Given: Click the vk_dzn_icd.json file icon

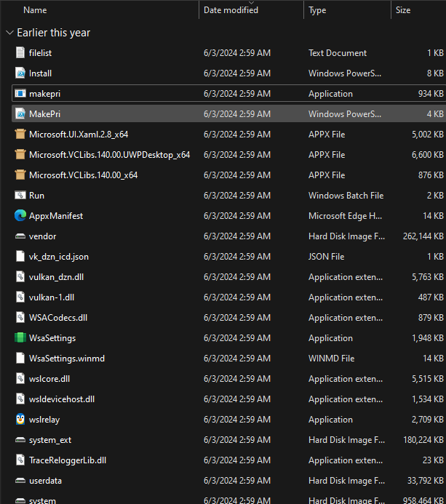Looking at the screenshot, I should tap(20, 256).
